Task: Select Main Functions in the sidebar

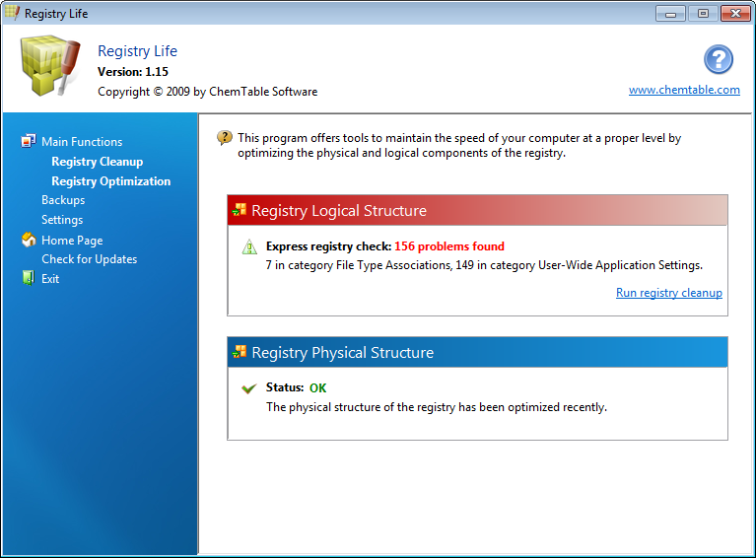Action: pyautogui.click(x=82, y=142)
